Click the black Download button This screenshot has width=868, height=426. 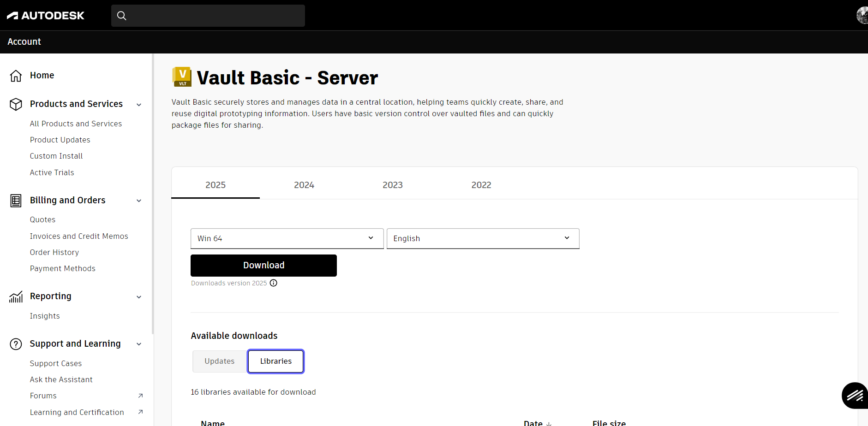click(263, 266)
